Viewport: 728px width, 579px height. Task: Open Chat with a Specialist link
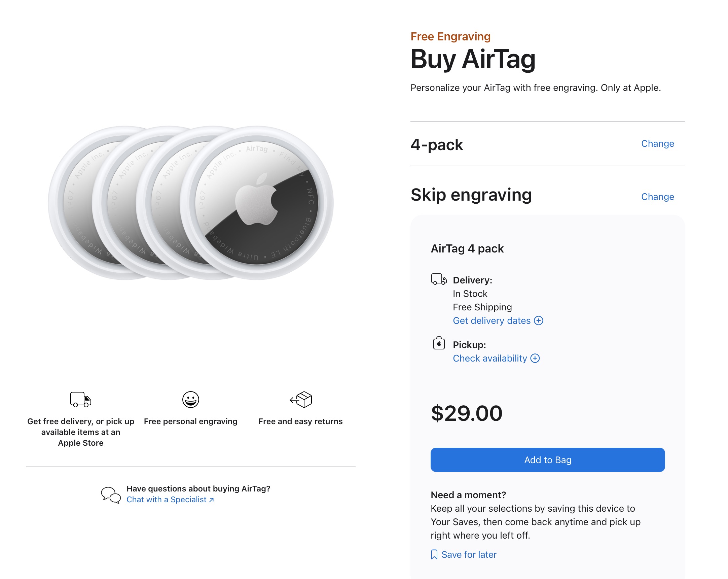pyautogui.click(x=167, y=500)
